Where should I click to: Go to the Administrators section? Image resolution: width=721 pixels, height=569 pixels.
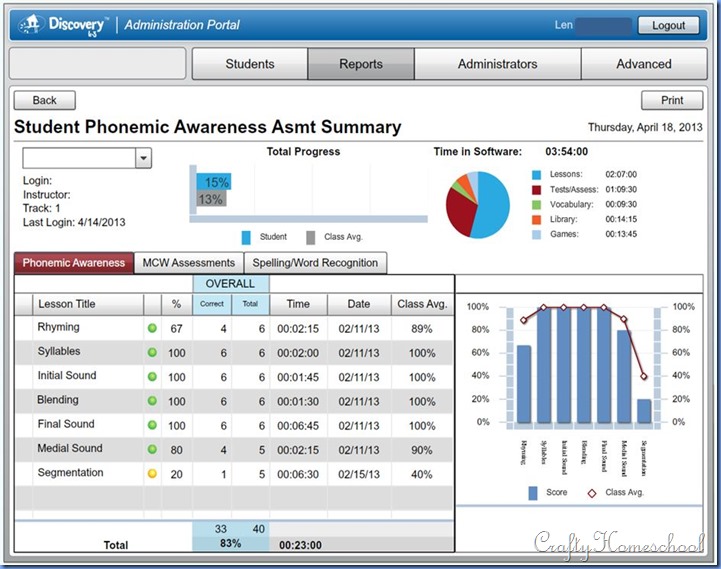[x=497, y=64]
